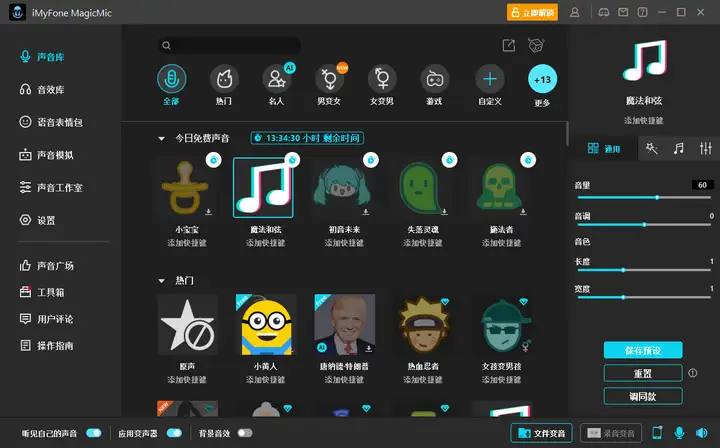Viewport: 720px width, 448px height.
Task: Click the mobile phone icon in bottom bar
Action: coord(658,432)
